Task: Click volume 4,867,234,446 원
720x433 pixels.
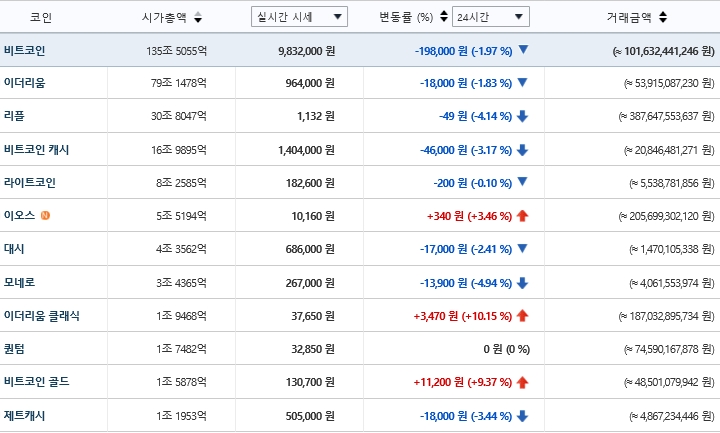Action: pos(672,416)
